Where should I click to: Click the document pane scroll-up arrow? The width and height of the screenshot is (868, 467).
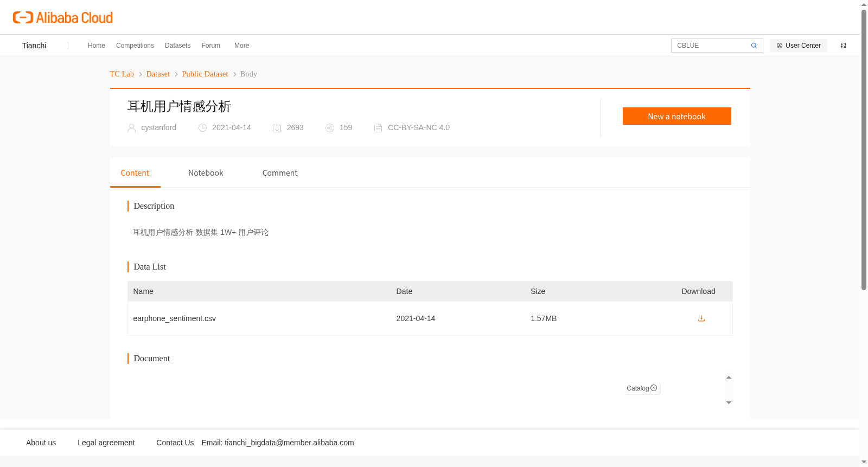[x=729, y=378]
